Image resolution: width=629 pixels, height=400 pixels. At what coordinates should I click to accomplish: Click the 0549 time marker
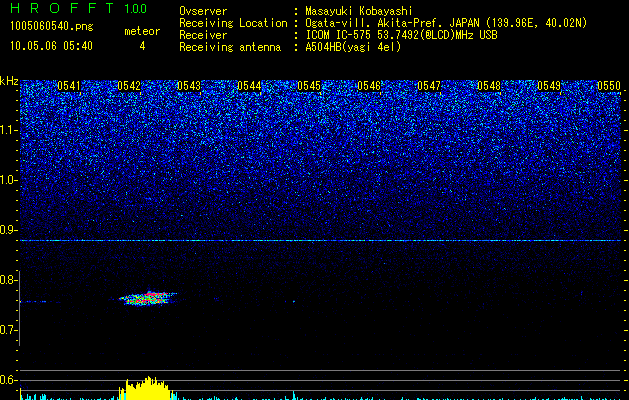click(549, 86)
